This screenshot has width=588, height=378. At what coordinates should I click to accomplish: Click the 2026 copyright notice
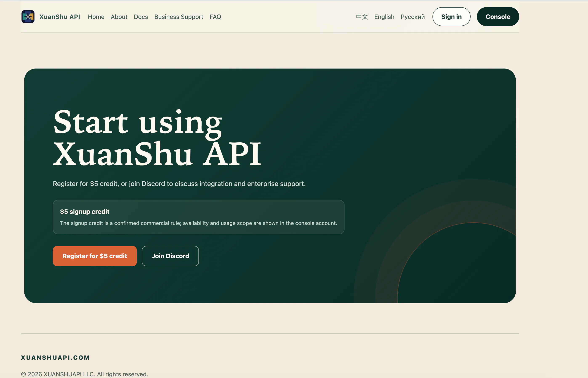click(x=85, y=374)
